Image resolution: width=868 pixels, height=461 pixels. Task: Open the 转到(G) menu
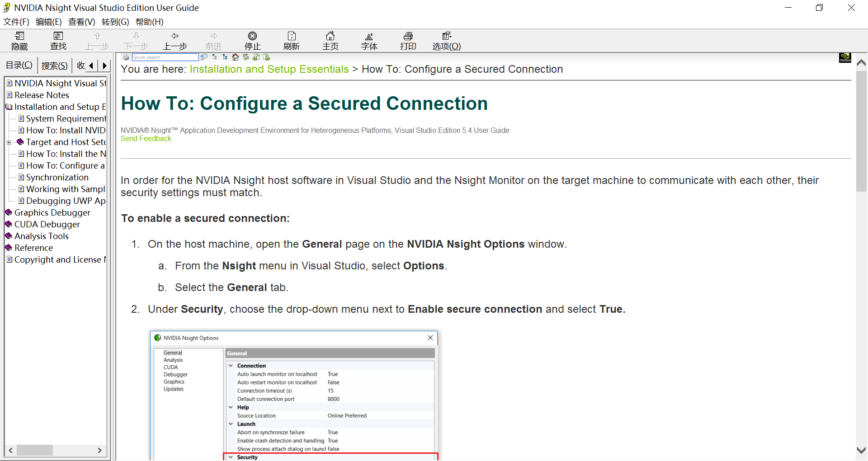[x=115, y=22]
